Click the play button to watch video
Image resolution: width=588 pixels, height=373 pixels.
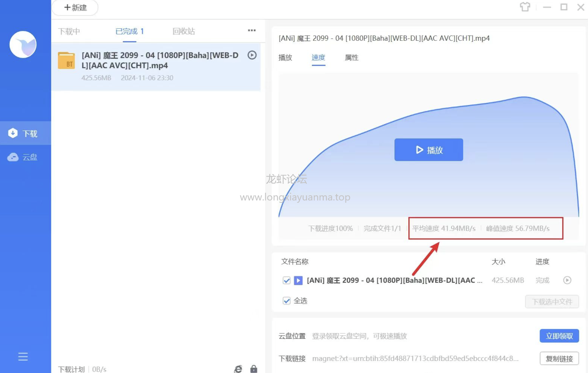pos(428,149)
